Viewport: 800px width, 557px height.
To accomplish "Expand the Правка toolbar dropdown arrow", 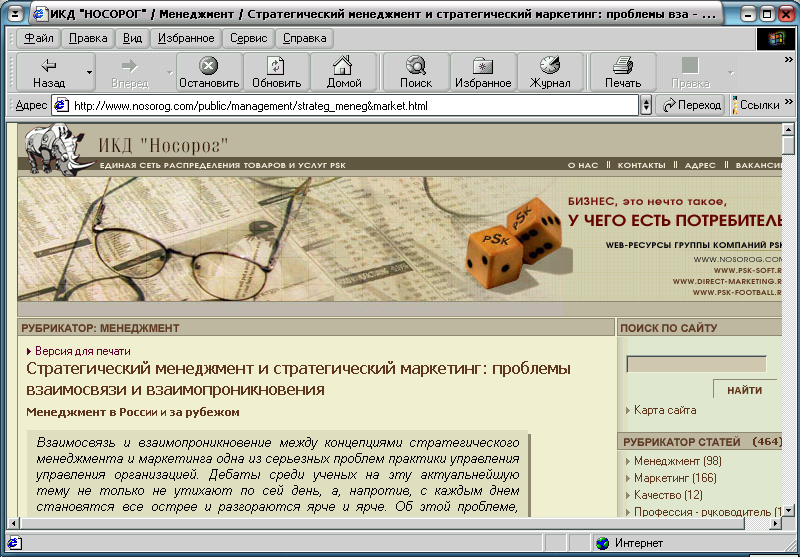I will 730,73.
